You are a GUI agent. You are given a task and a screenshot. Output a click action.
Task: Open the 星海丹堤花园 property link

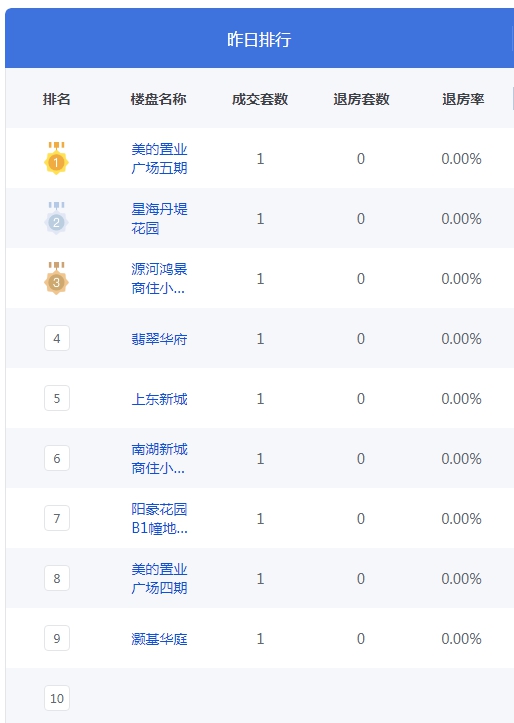coord(159,218)
